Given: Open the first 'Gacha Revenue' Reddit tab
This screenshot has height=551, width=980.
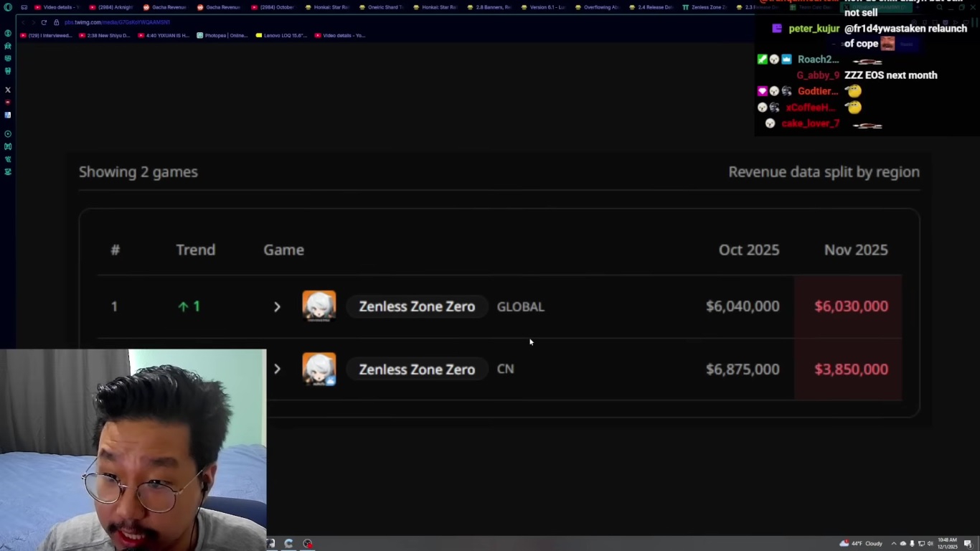Looking at the screenshot, I should (165, 7).
